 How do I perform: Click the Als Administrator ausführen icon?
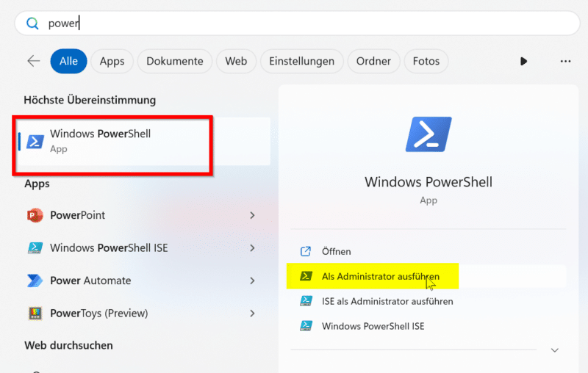[x=306, y=276]
